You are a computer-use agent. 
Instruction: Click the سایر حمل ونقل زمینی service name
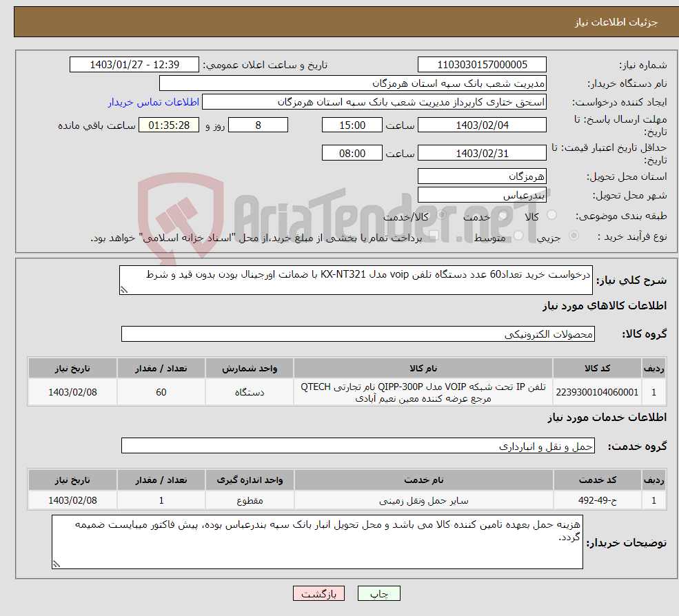[x=423, y=500]
